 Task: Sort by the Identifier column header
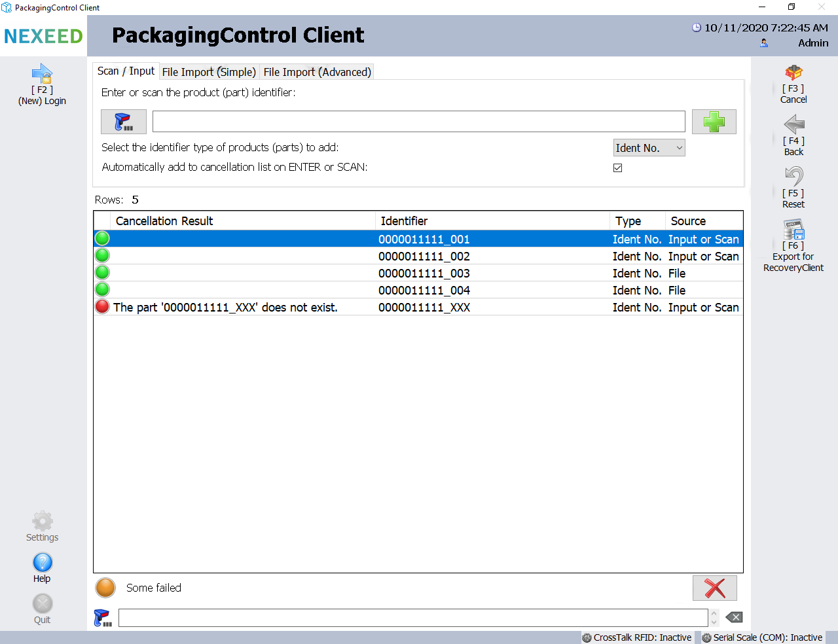[491, 221]
